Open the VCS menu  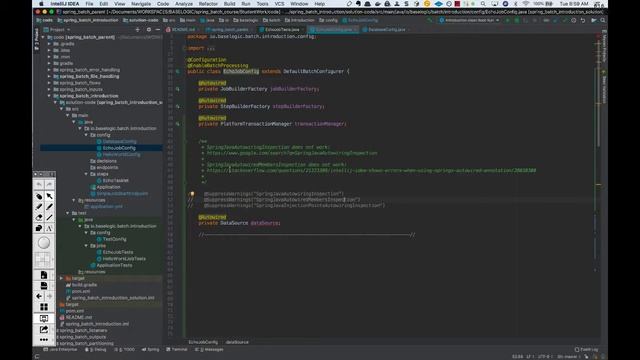(x=279, y=4)
